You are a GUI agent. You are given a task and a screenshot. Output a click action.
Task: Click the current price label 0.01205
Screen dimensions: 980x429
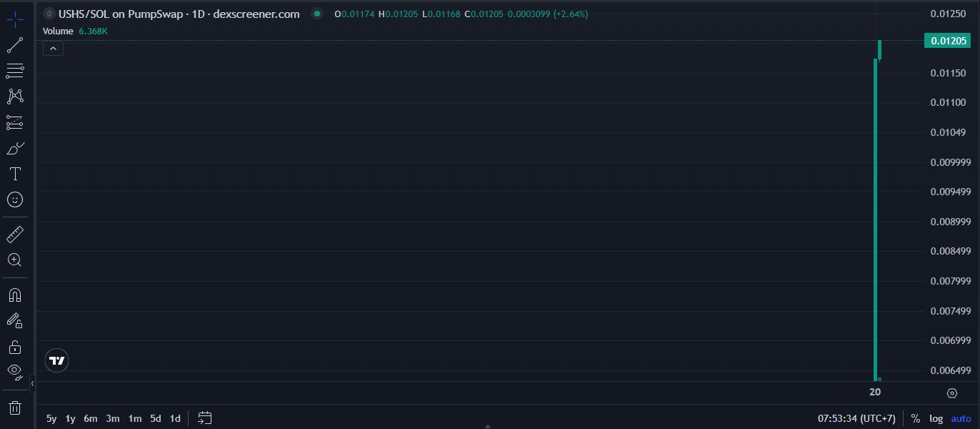point(949,41)
